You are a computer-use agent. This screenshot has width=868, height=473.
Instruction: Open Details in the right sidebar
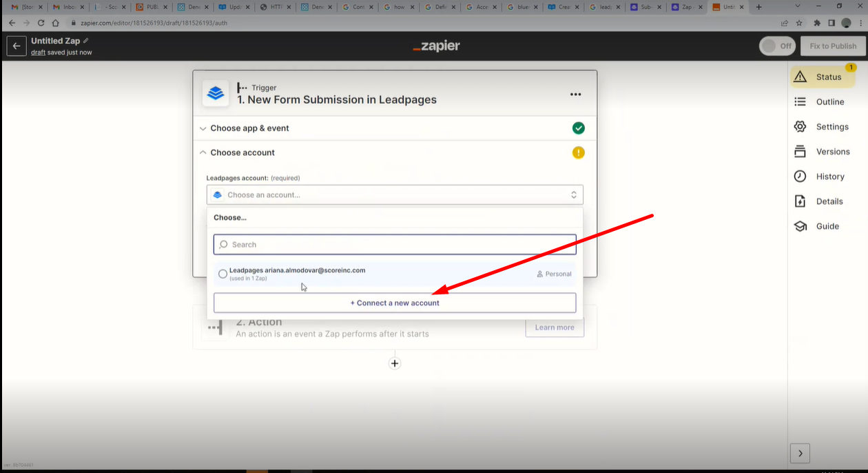[818, 201]
